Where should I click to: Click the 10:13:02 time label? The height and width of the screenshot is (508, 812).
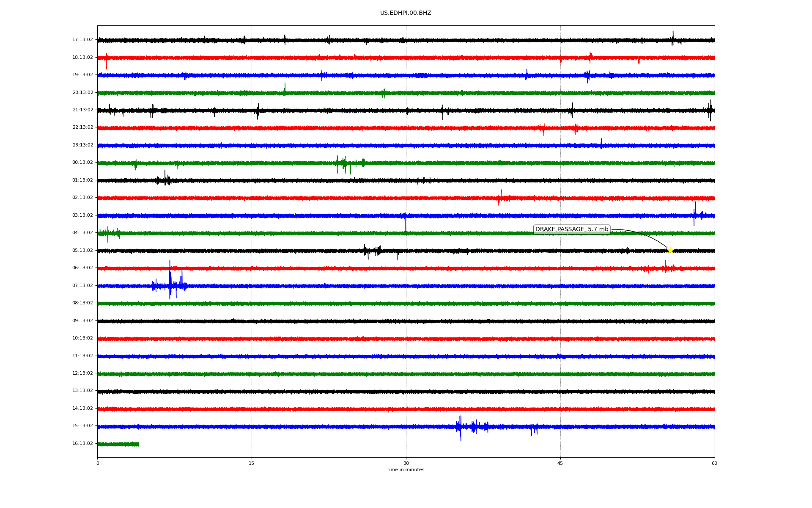coord(82,338)
